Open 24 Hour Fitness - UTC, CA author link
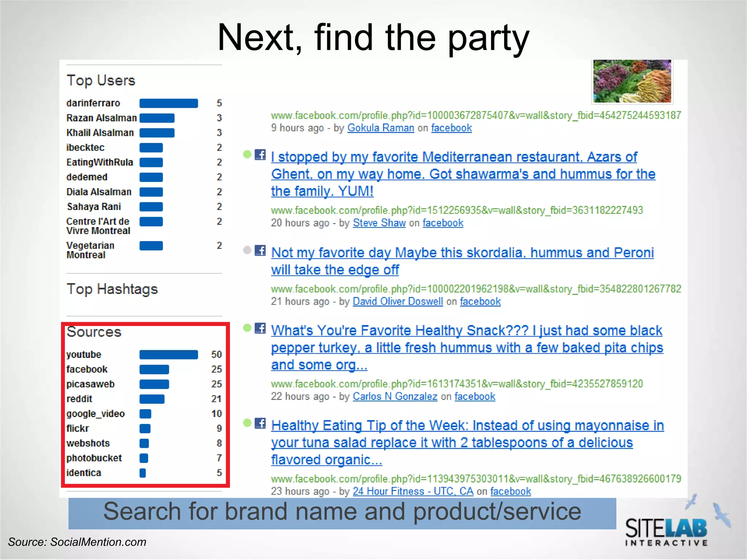Screen dimensions: 747x560 click(x=413, y=491)
